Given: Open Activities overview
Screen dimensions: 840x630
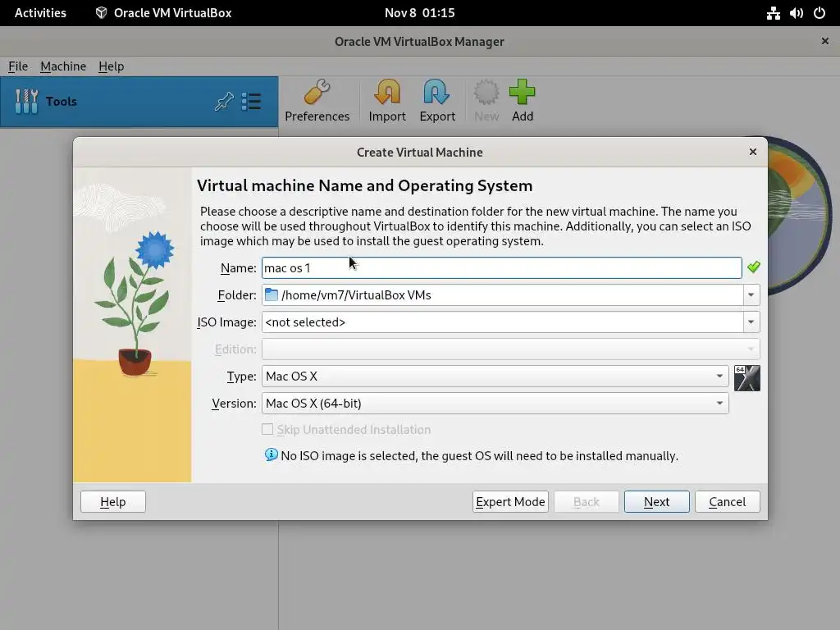Looking at the screenshot, I should click(40, 13).
